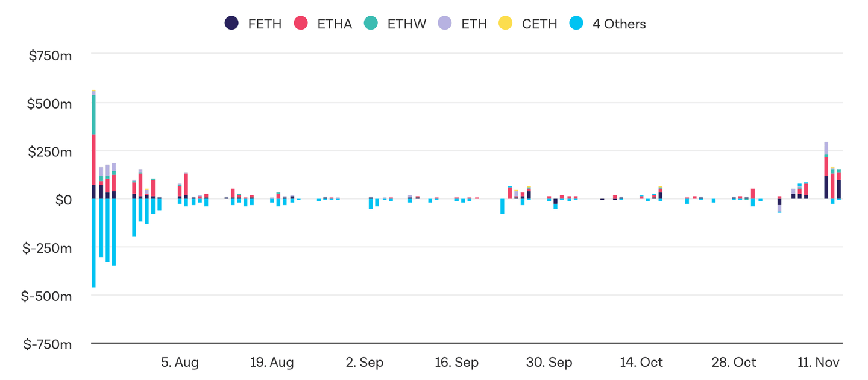Hide the ETHW series via label
The height and width of the screenshot is (380, 868).
pyautogui.click(x=406, y=24)
